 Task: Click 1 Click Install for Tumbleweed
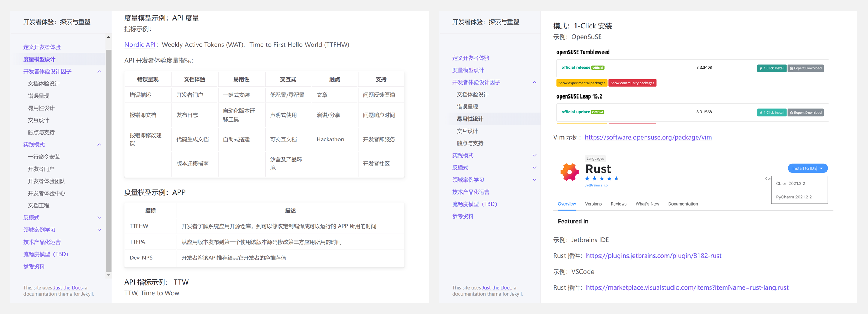(x=771, y=68)
